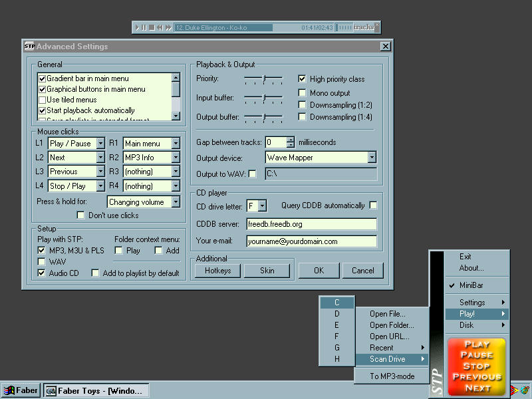
Task: Click the graphical PAUSE button in STP menu
Action: [477, 355]
